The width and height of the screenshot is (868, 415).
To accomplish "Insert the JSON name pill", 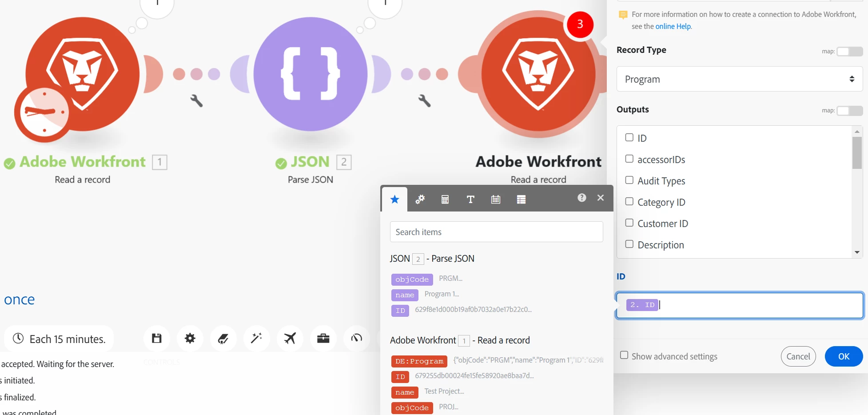I will pyautogui.click(x=405, y=295).
